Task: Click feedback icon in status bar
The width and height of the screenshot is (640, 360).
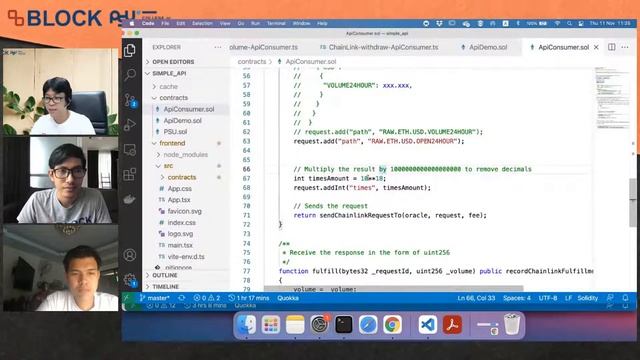Action: [610, 298]
